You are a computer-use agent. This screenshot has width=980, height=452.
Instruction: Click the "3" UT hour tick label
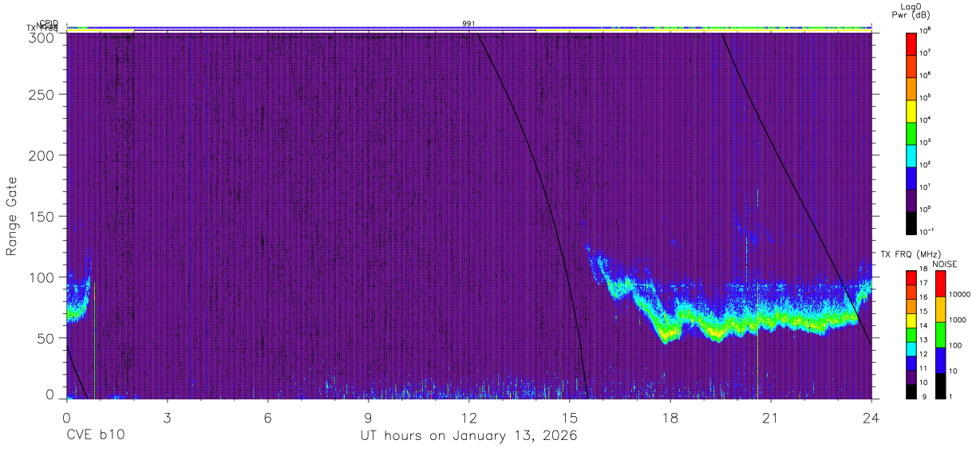[x=167, y=418]
